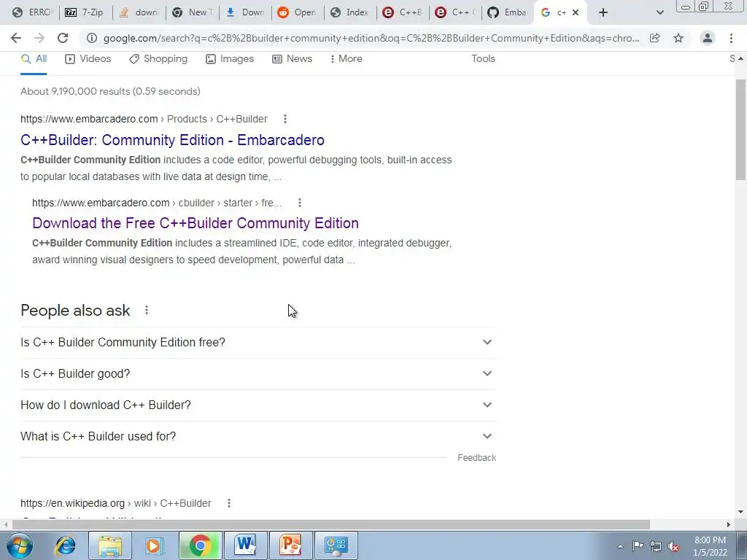Open options for Wikipedia result
This screenshot has height=560, width=747.
[228, 503]
